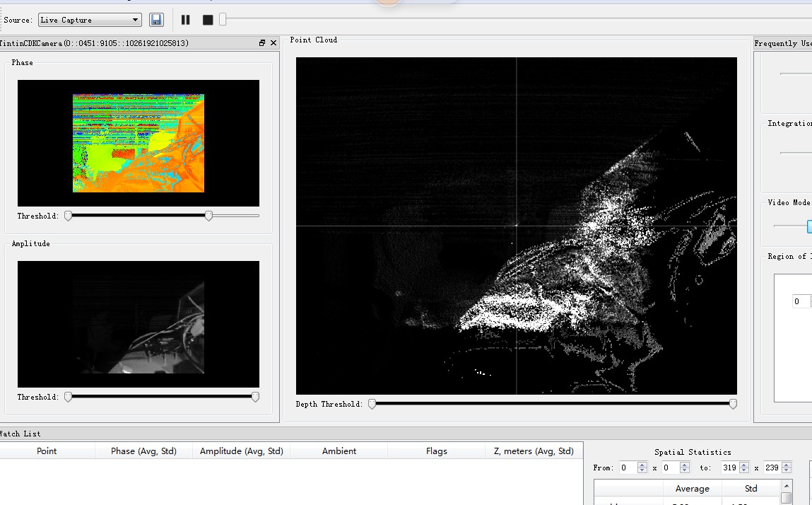Click the Amplitude threshold right slider handle
The height and width of the screenshot is (505, 812).
click(x=255, y=397)
